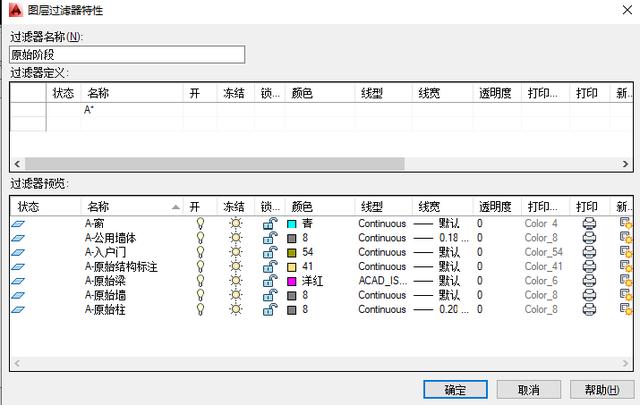640x405 pixels.
Task: Click the 线型 column header in preview list
Action: tap(384, 207)
